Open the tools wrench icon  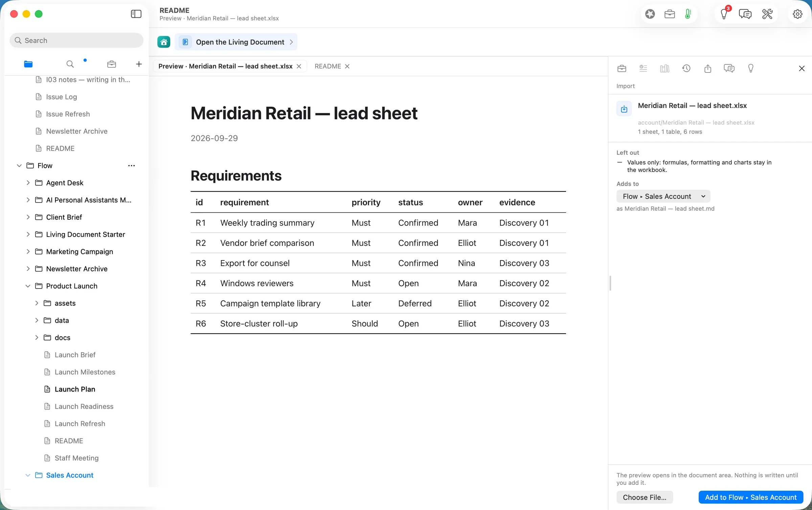coord(767,14)
